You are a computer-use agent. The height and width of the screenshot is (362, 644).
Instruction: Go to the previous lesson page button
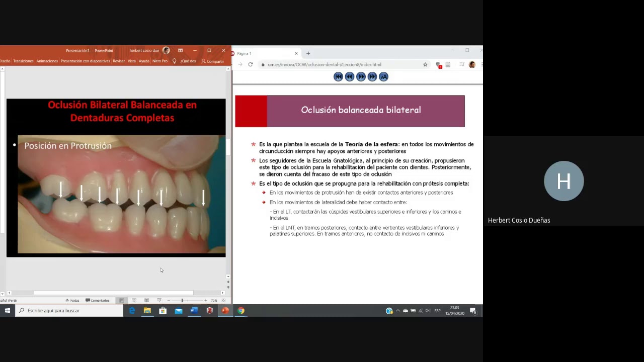(350, 76)
